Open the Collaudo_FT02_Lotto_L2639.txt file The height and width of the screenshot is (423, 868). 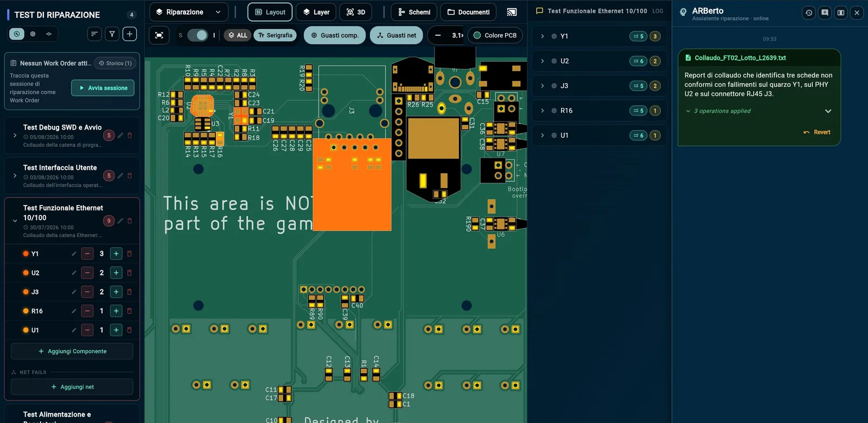[741, 58]
